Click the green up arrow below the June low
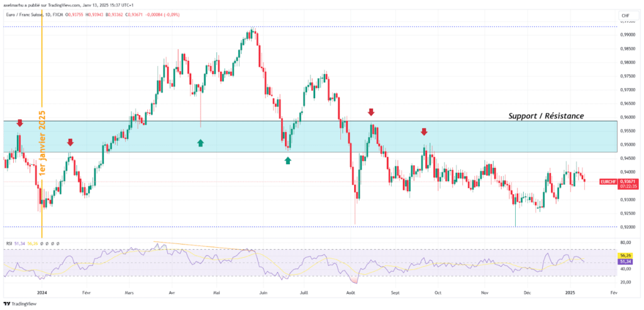 coord(288,160)
